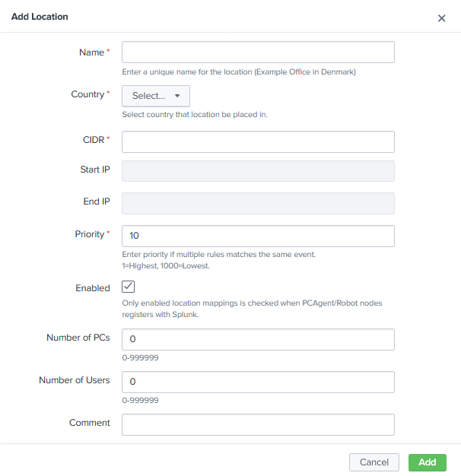Click the Enabled label text
461x476 pixels.
point(93,288)
